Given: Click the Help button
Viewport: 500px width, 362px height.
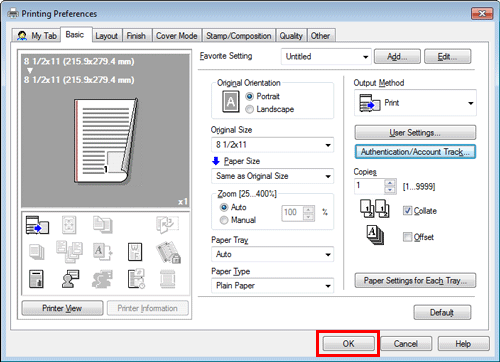Looking at the screenshot, I should pyautogui.click(x=463, y=344).
